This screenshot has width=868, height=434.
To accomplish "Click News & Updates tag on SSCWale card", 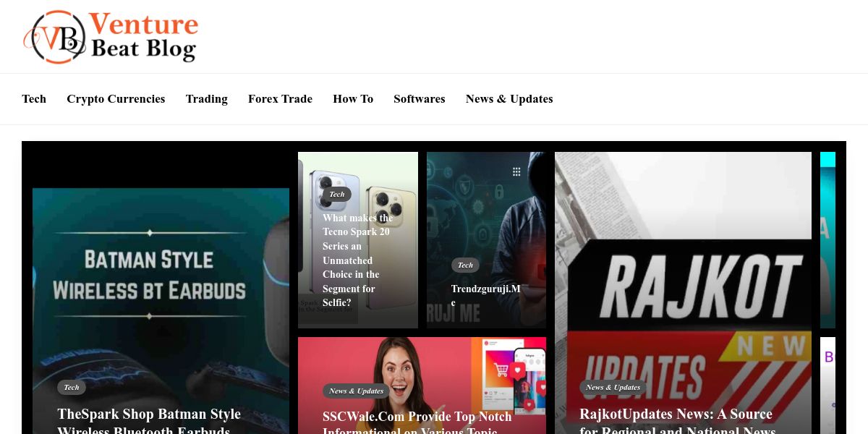I will point(357,391).
